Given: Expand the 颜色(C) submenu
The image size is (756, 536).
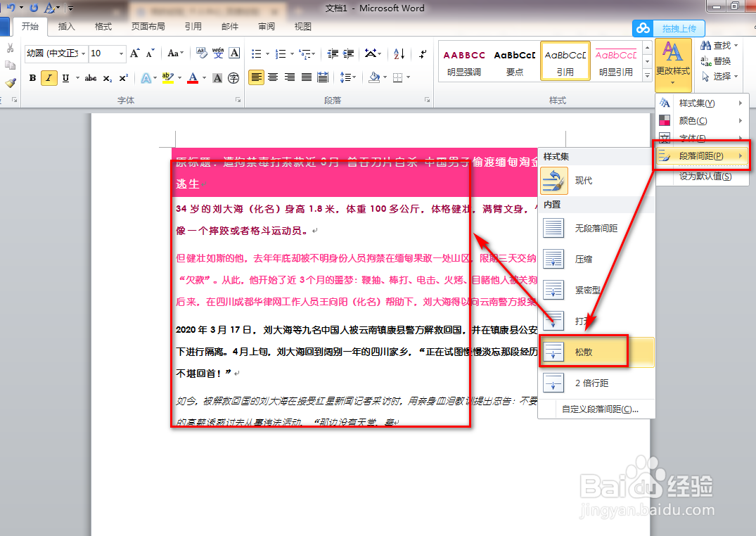Looking at the screenshot, I should (x=702, y=120).
